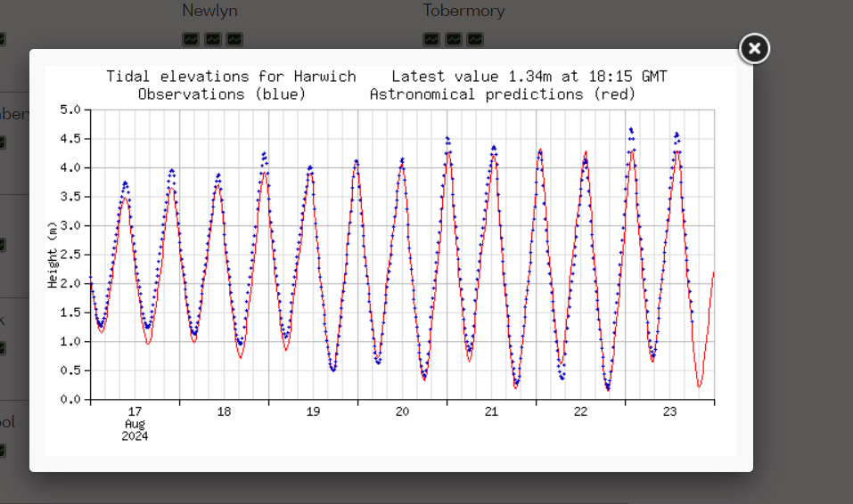Open Newlyn's first chart icon
The width and height of the screenshot is (853, 504).
pos(191,39)
